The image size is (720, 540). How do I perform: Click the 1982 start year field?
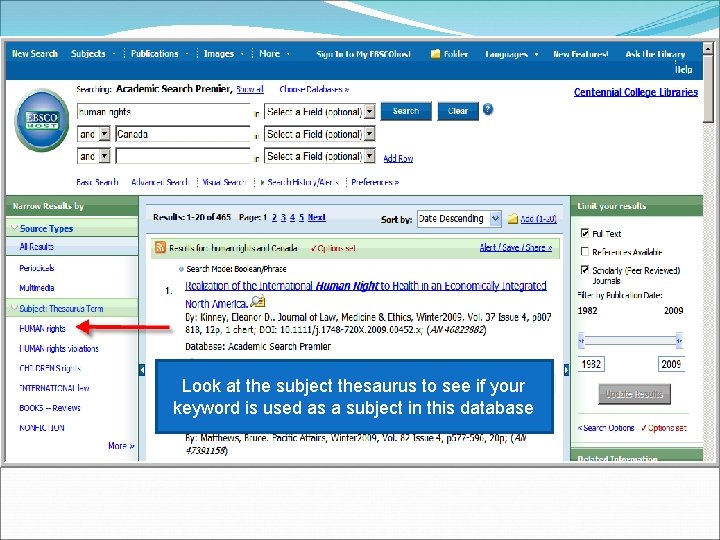591,364
